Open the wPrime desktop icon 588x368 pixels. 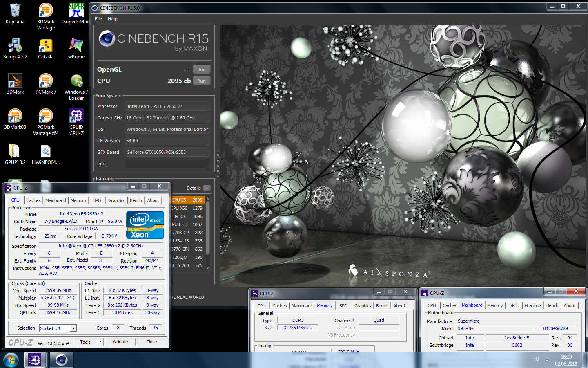pos(76,49)
